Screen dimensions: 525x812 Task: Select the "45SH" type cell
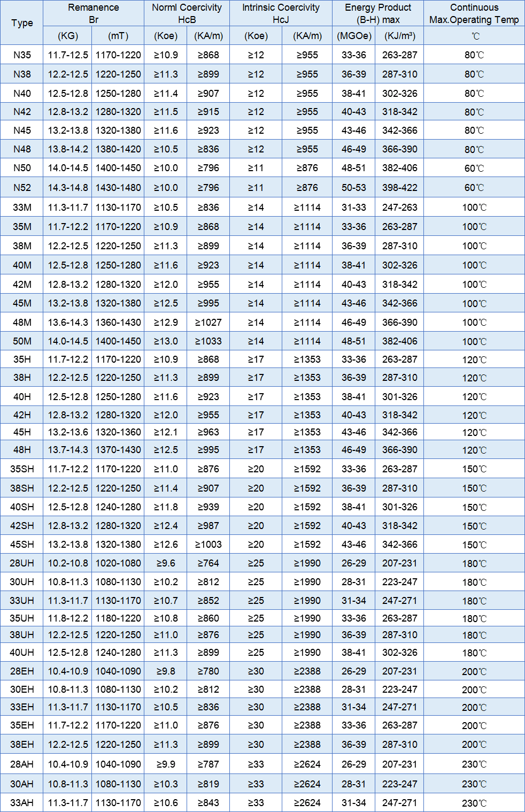(x=22, y=544)
